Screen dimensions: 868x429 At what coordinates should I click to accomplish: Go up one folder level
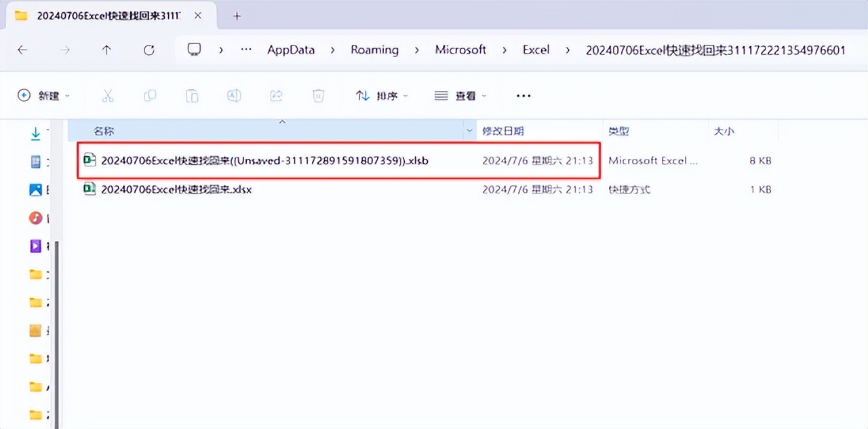click(106, 50)
